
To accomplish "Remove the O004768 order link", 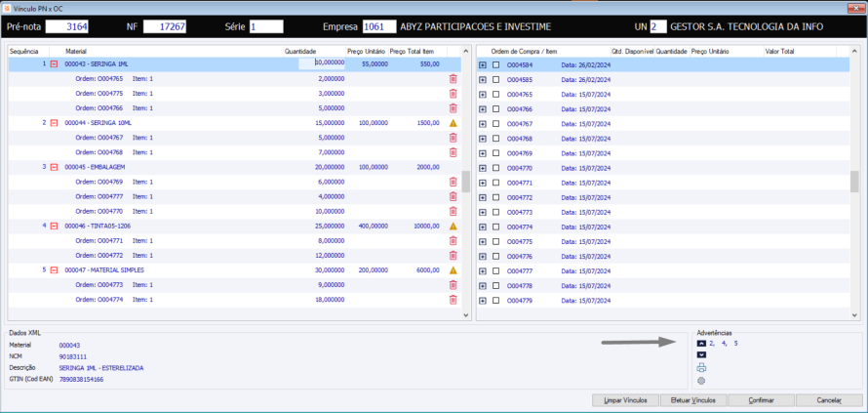I will point(453,152).
